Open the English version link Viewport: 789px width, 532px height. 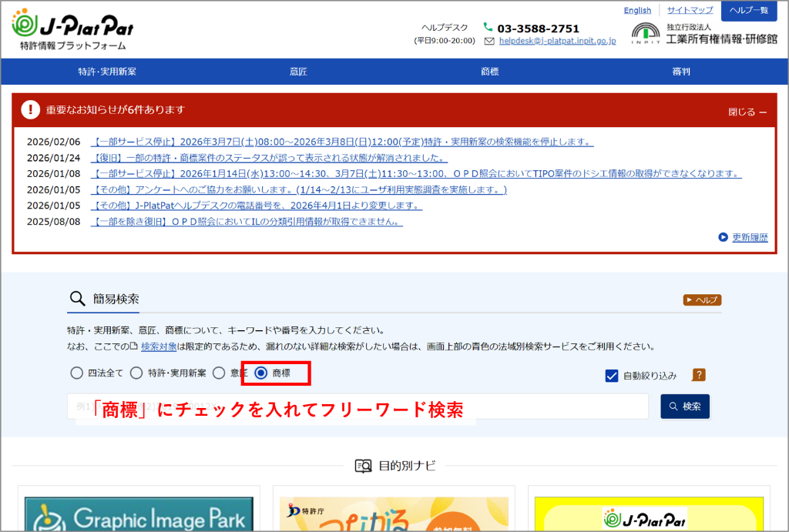point(638,9)
